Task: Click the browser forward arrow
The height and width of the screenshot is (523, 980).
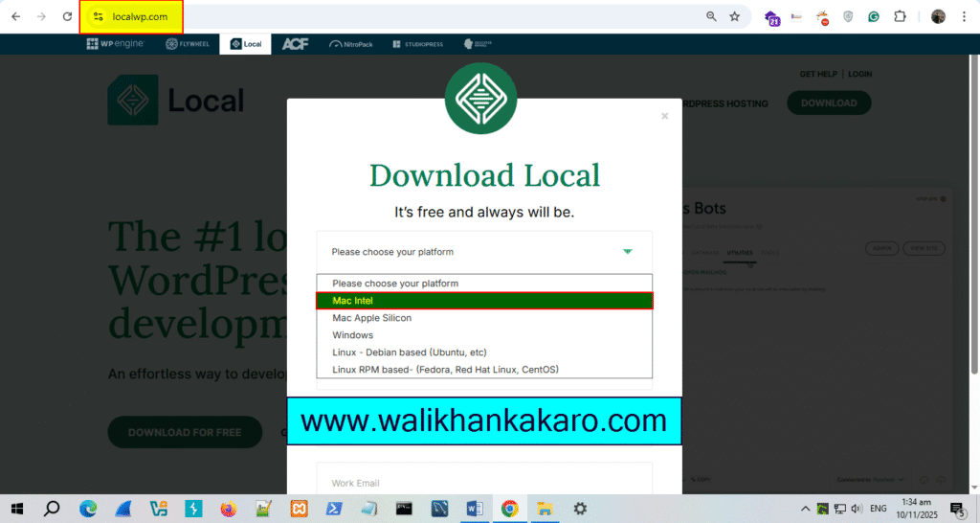Action: pos(41,17)
